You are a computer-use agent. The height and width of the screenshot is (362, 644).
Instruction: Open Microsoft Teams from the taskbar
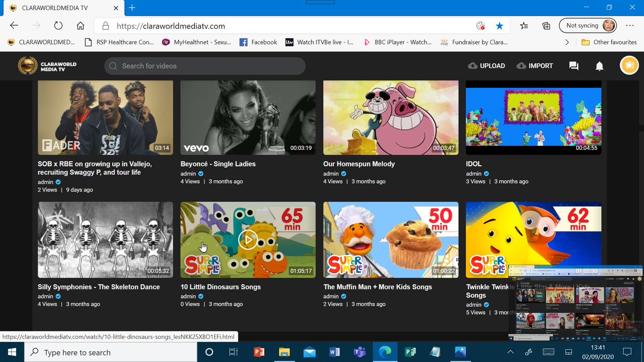click(x=360, y=352)
